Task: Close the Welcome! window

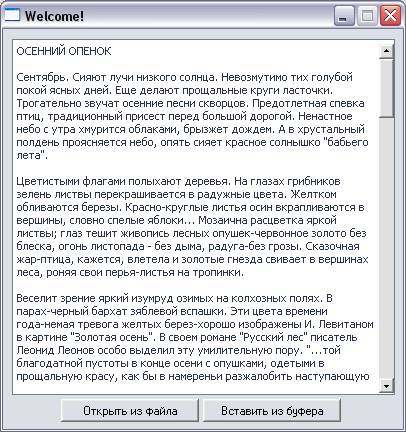Action: coord(390,16)
